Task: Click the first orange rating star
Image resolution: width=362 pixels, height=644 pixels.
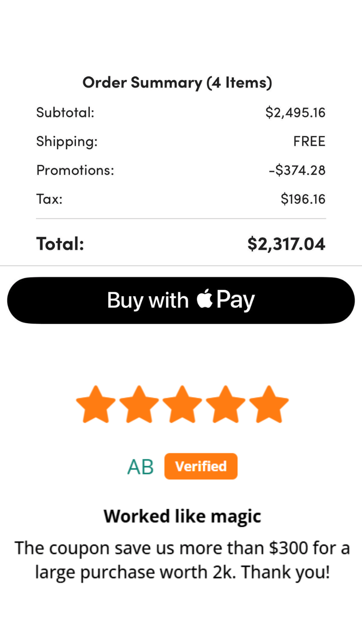Action: click(96, 405)
